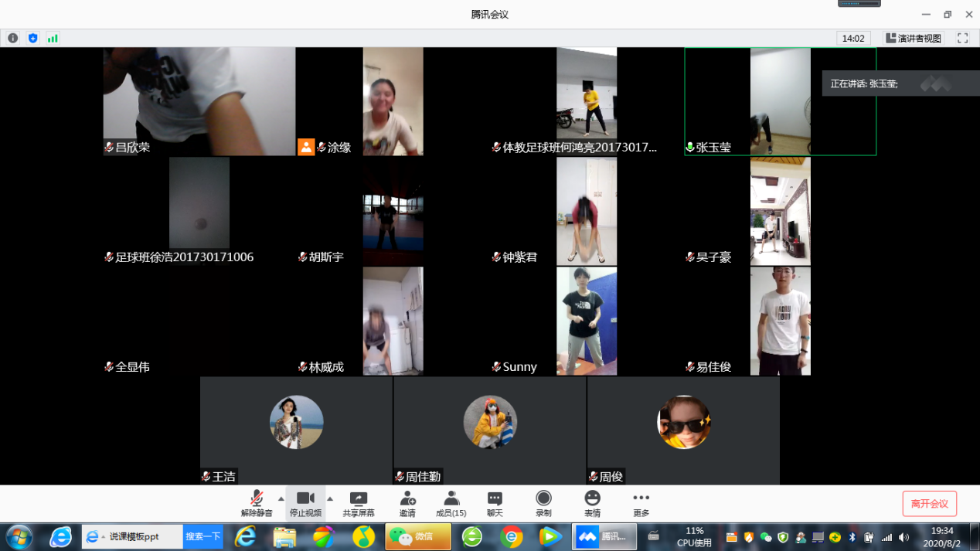The width and height of the screenshot is (980, 551).
Task: Click the green network signal icon
Action: pyautogui.click(x=53, y=39)
